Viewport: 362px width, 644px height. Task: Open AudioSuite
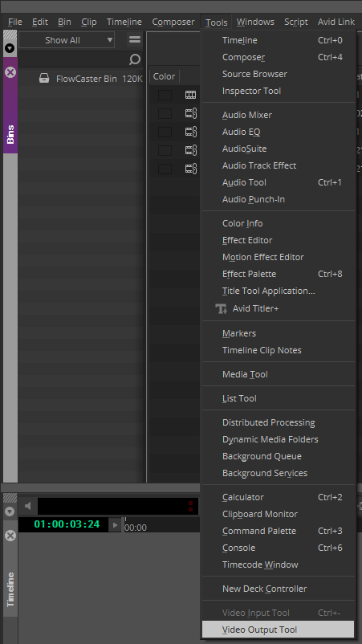tap(279, 149)
